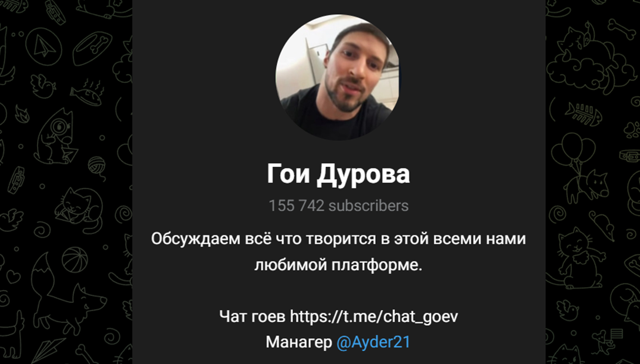This screenshot has width=640, height=364.
Task: Open the t.me/chat_goev chat link
Action: (x=374, y=316)
